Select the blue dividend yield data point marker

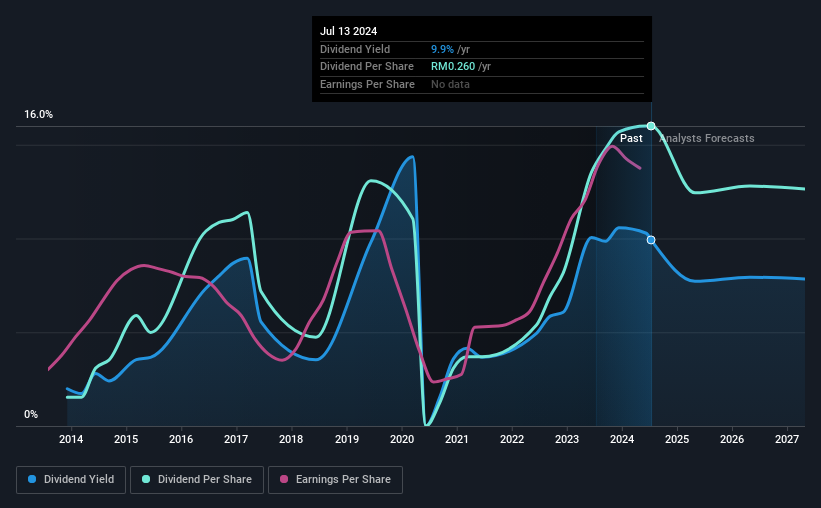pos(651,240)
